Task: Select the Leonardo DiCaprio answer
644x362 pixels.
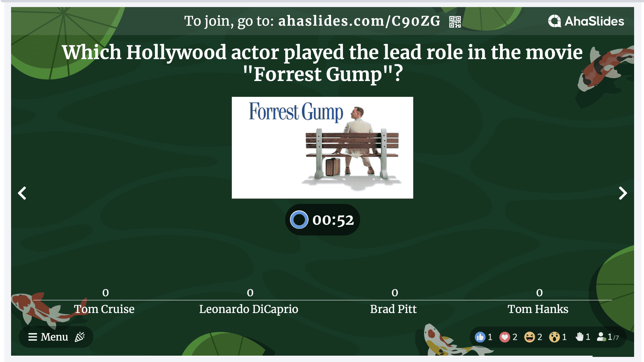Action: tap(249, 309)
